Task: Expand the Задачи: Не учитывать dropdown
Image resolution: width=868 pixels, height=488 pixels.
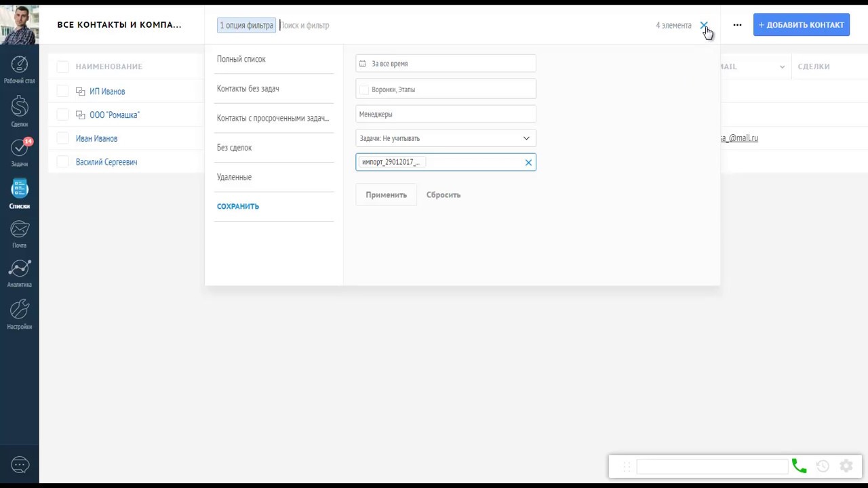Action: [x=526, y=138]
